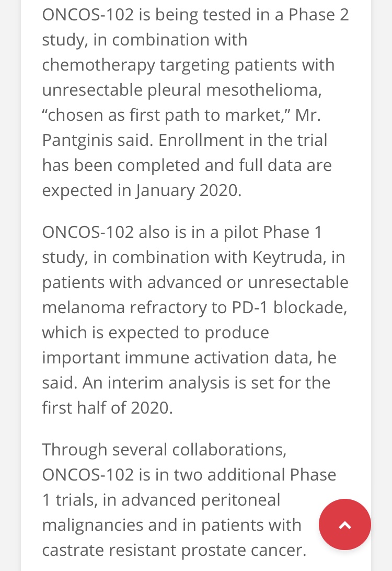Click the line "Through several collaborations"
This screenshot has height=571, width=392.
pyautogui.click(x=164, y=450)
